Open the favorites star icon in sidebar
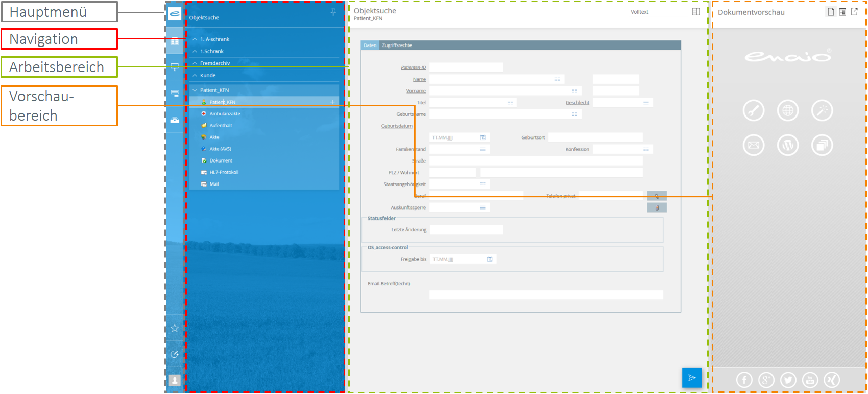 point(175,328)
